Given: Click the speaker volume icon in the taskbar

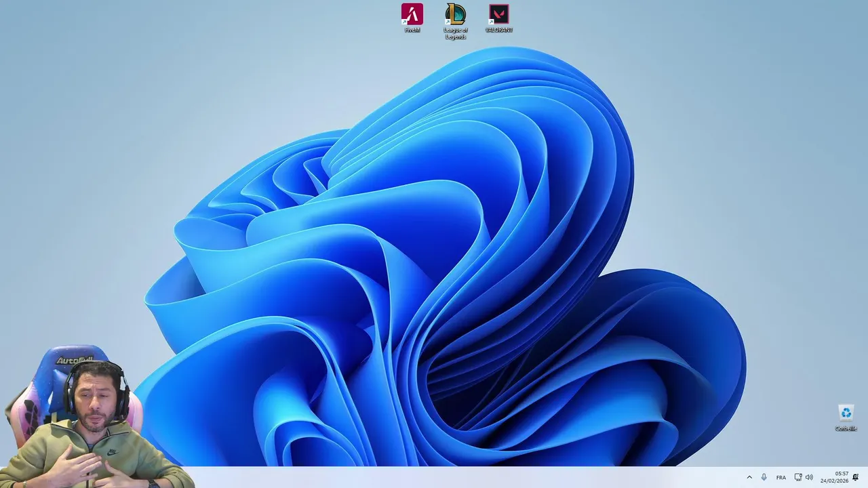Looking at the screenshot, I should (809, 477).
